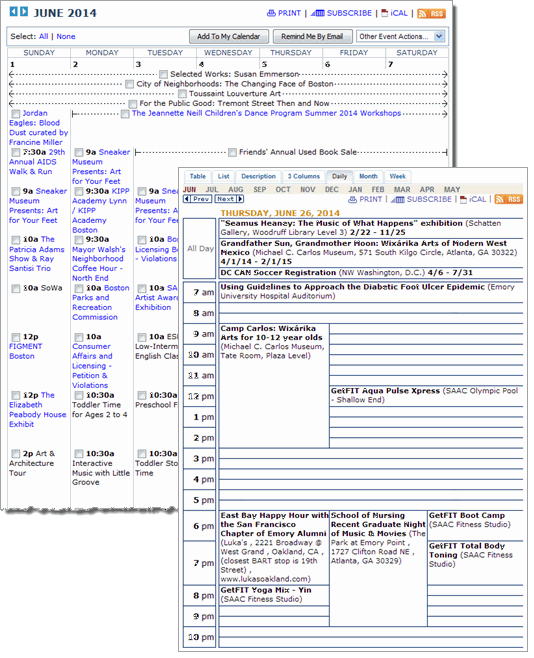
Task: Go to next month using right arrow beside June 2014
Action: pyautogui.click(x=24, y=12)
